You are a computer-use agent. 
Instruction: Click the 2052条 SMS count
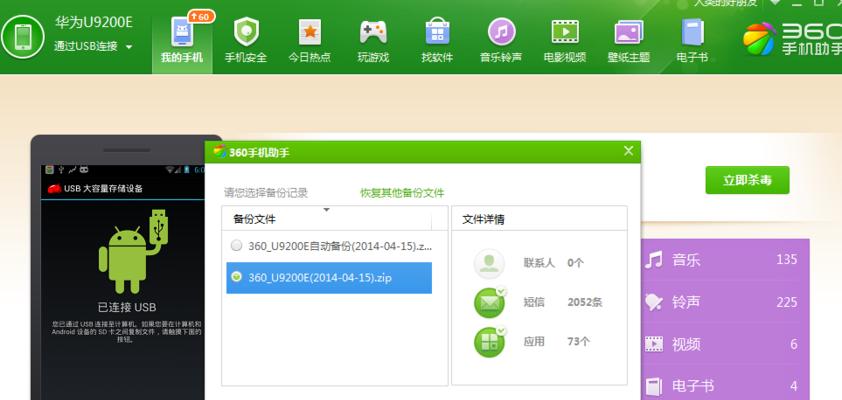click(585, 302)
